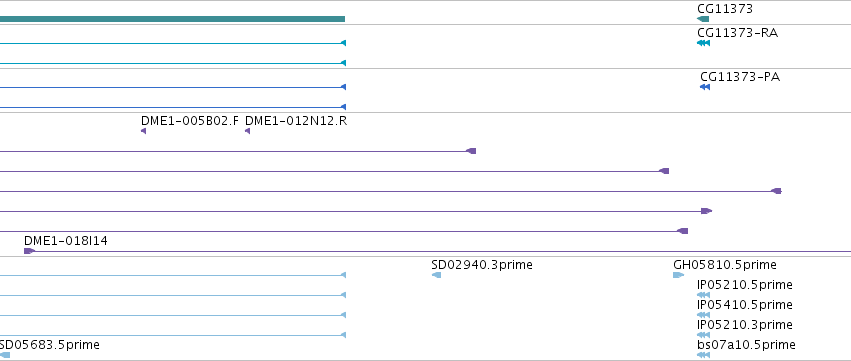
Task: Click the first light-blue EST line arrowhead
Action: [343, 275]
